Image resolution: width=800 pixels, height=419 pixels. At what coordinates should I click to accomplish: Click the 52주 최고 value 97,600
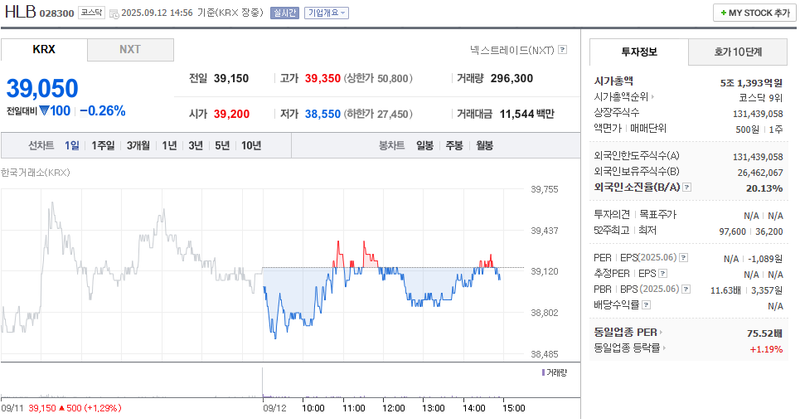click(733, 232)
